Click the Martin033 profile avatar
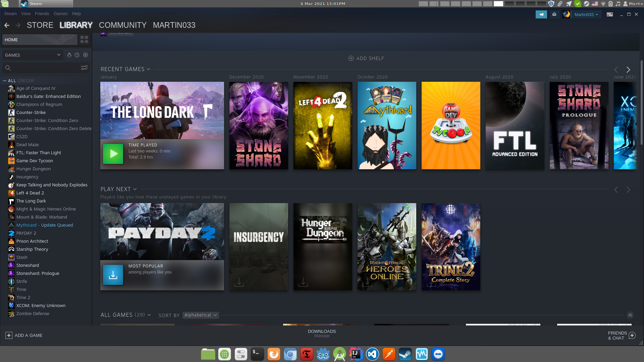 [x=567, y=14]
